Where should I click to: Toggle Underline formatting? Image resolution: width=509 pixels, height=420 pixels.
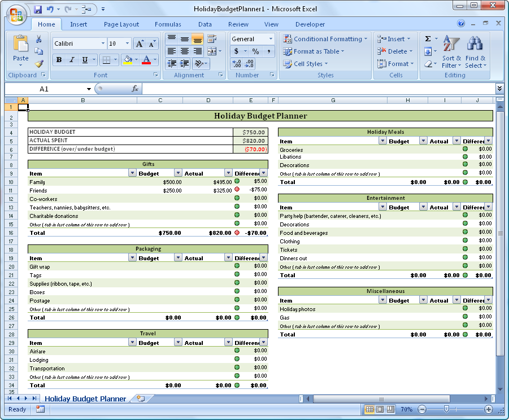tap(85, 60)
